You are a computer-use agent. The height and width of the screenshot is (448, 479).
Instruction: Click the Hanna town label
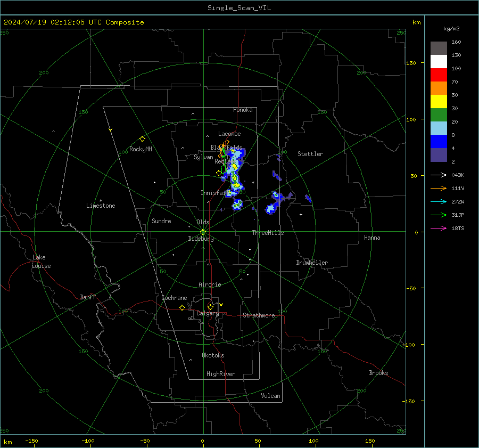[372, 238]
